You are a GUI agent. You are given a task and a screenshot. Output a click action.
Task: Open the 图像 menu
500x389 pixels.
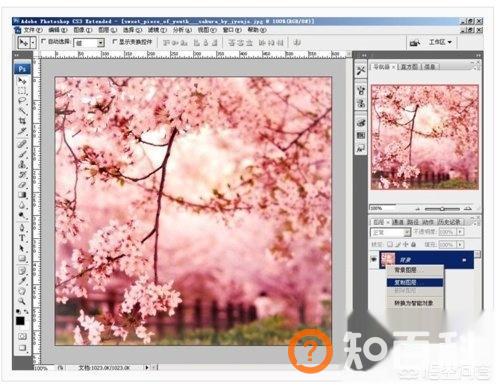point(82,30)
